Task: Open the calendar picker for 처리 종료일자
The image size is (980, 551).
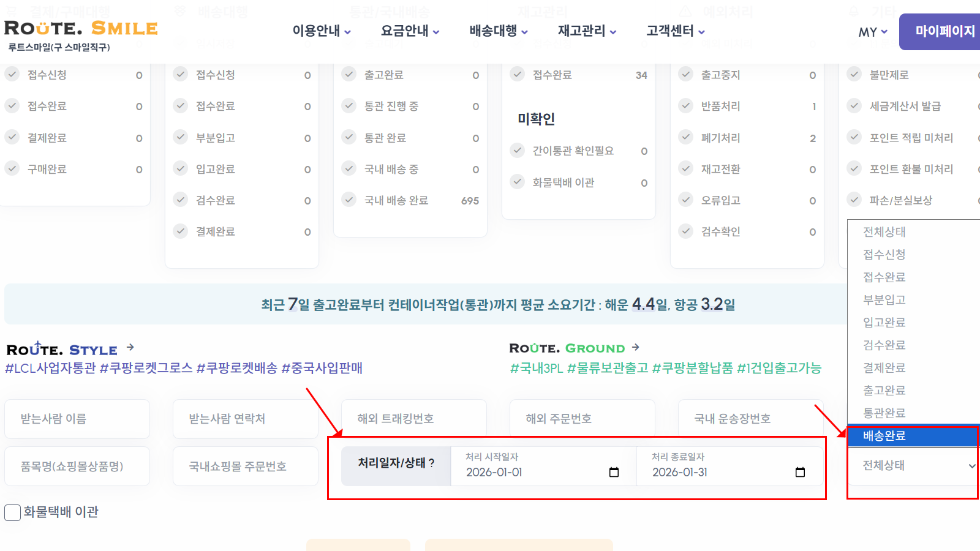Action: pyautogui.click(x=800, y=472)
